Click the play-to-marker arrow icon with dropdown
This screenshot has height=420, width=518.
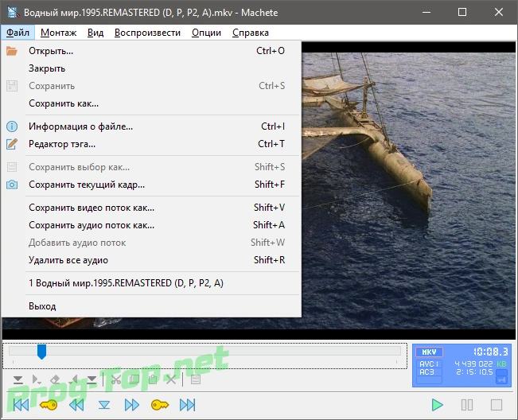pyautogui.click(x=37, y=379)
